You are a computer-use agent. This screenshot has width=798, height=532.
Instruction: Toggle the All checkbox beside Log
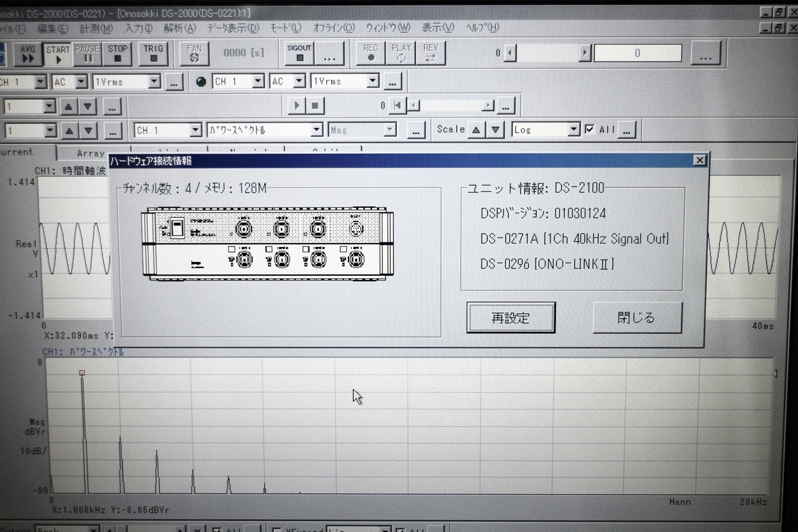(590, 129)
